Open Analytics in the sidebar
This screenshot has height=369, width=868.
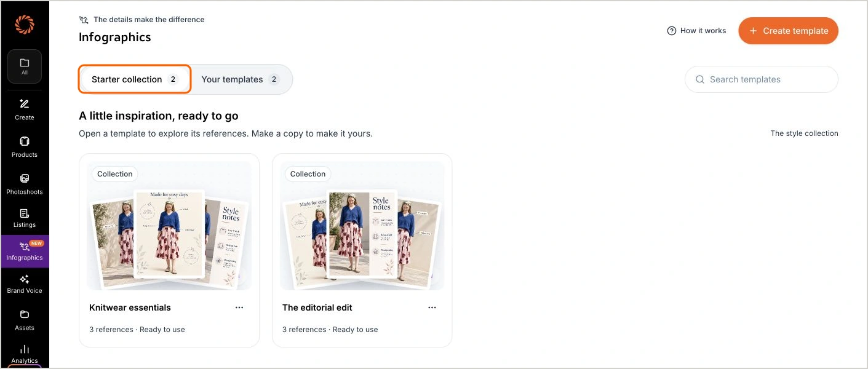point(25,354)
